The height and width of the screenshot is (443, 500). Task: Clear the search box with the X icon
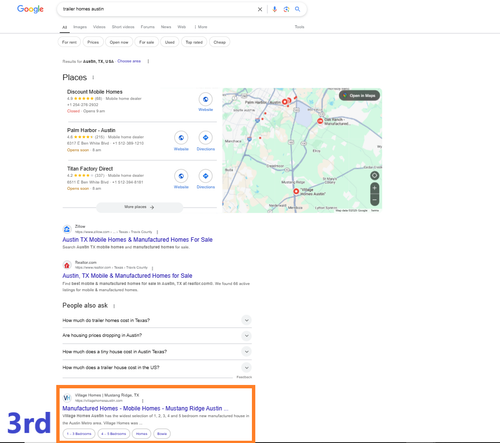[260, 9]
